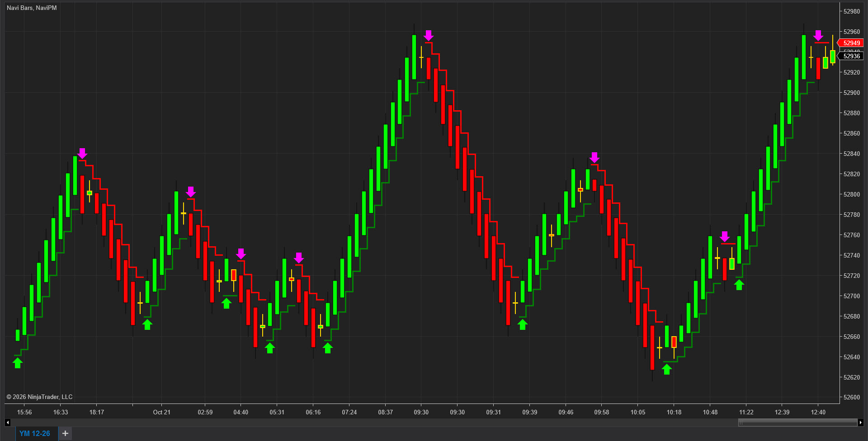The height and width of the screenshot is (441, 868).
Task: Select the Navi Bars, NaviPM indicator label
Action: pos(32,8)
